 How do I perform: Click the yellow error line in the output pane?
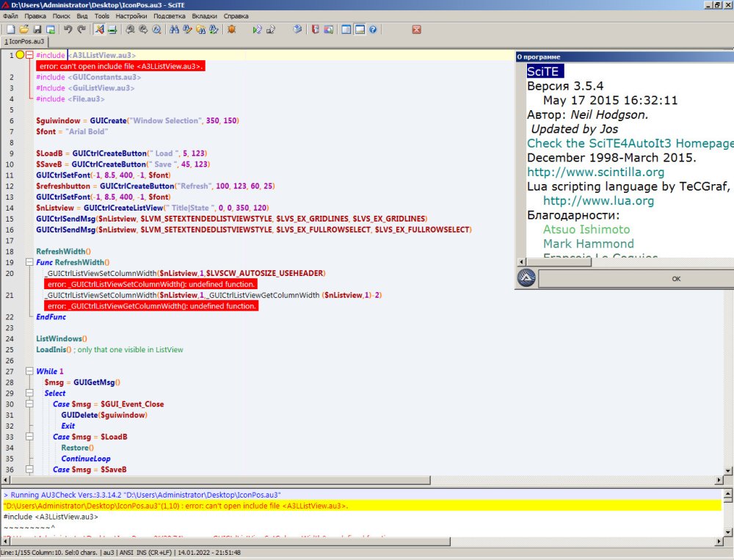click(x=362, y=506)
